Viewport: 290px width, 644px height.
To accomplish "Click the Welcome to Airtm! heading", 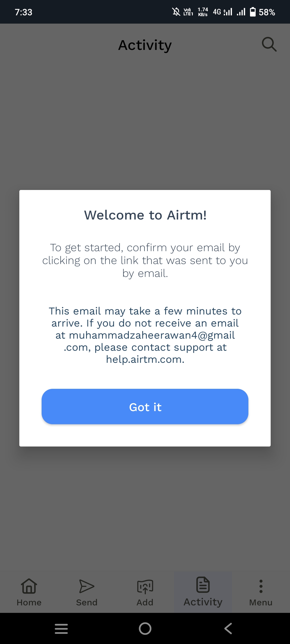I will click(145, 215).
